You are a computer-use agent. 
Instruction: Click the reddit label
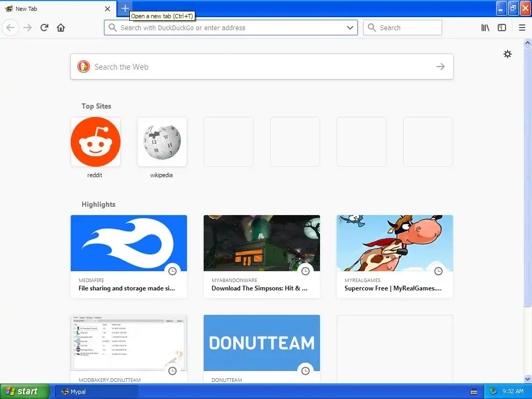tap(95, 175)
